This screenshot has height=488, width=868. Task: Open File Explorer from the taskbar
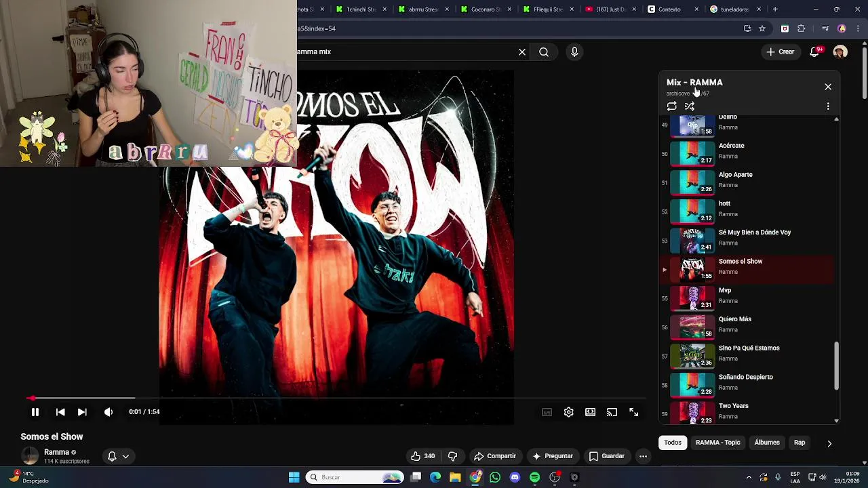pyautogui.click(x=455, y=477)
